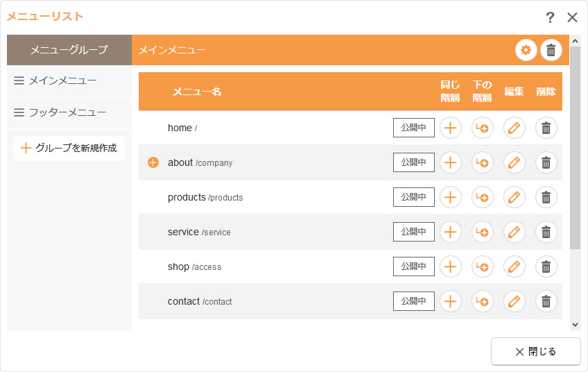Add sub-level item under about
The height and width of the screenshot is (372, 588).
[x=483, y=162]
